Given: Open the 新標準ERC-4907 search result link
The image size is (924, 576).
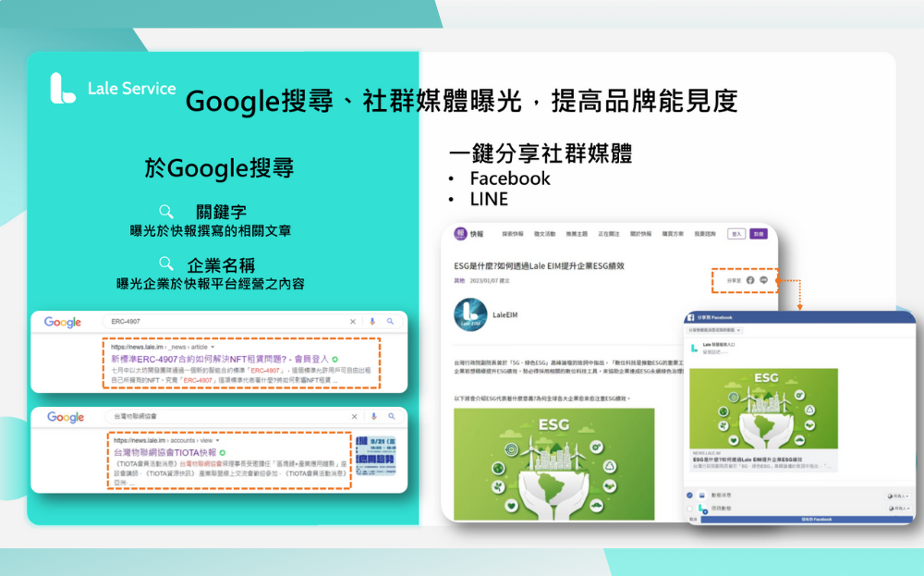Looking at the screenshot, I should coord(220,359).
